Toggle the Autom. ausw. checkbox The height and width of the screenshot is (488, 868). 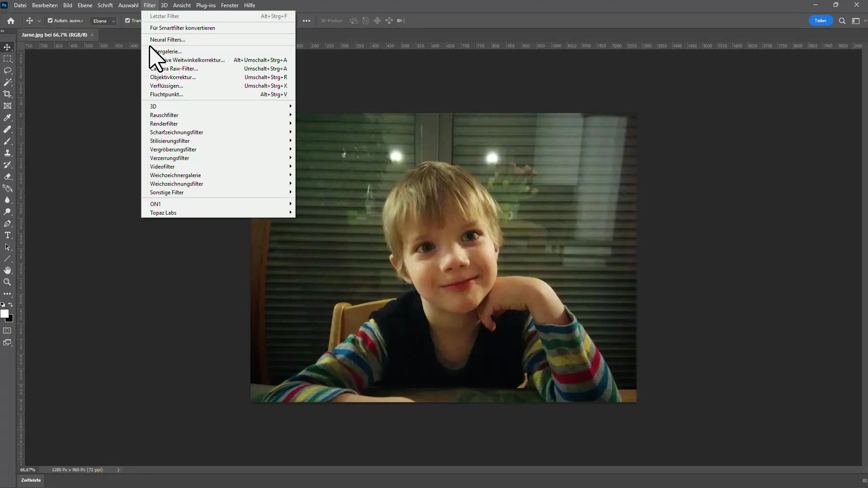point(50,20)
